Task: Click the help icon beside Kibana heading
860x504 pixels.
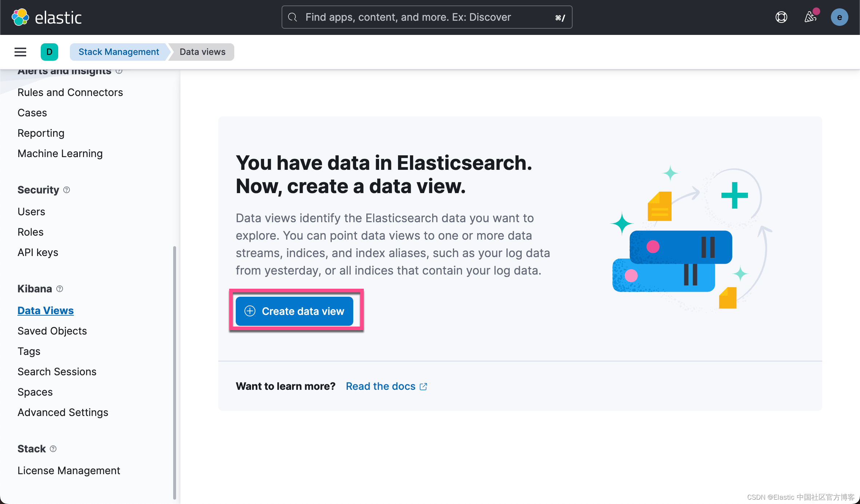Action: [x=60, y=289]
